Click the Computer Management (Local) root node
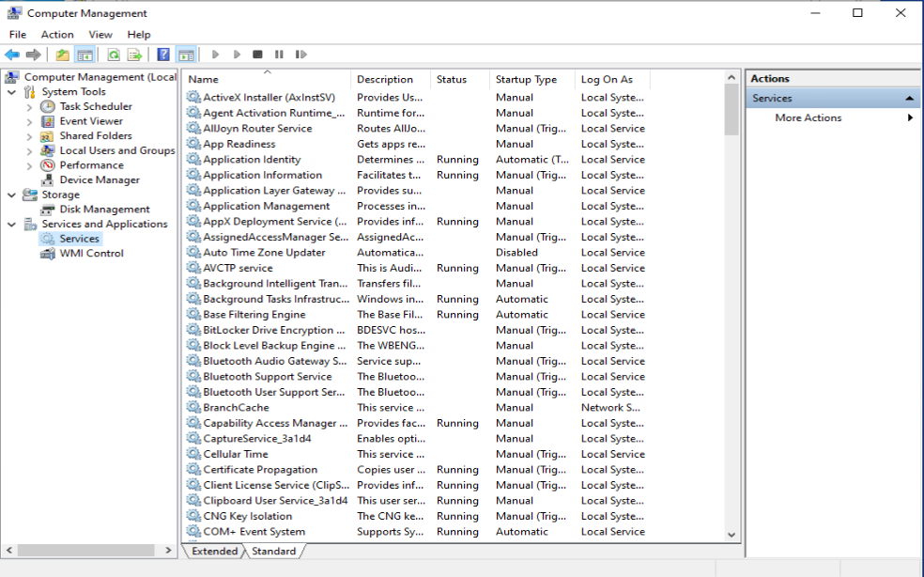The image size is (924, 577). [100, 77]
